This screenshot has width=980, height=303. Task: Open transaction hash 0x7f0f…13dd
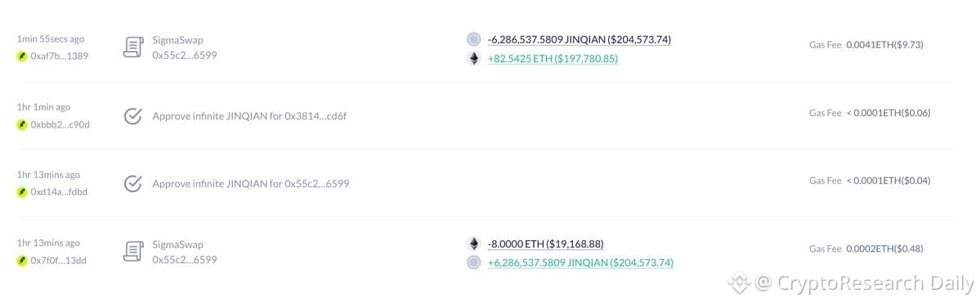coord(59,261)
